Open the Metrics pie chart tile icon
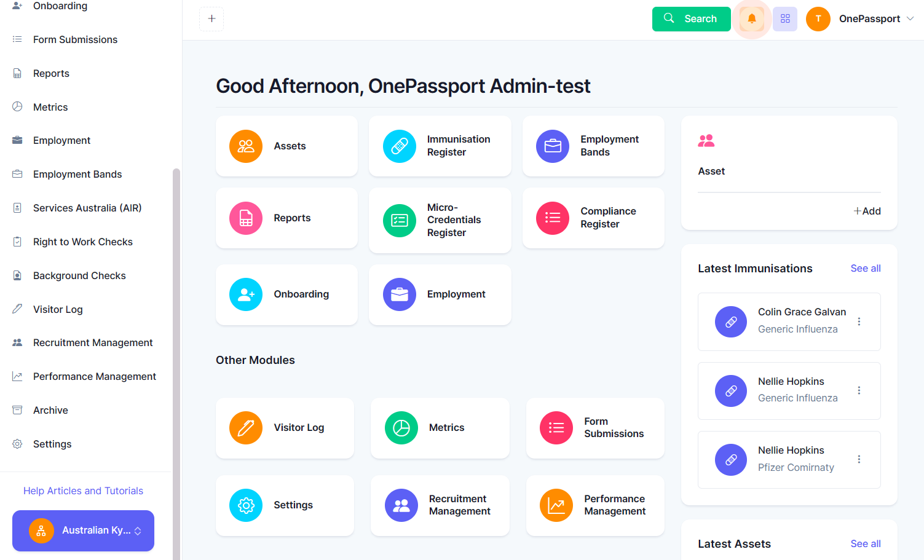This screenshot has width=924, height=560. coord(401,428)
